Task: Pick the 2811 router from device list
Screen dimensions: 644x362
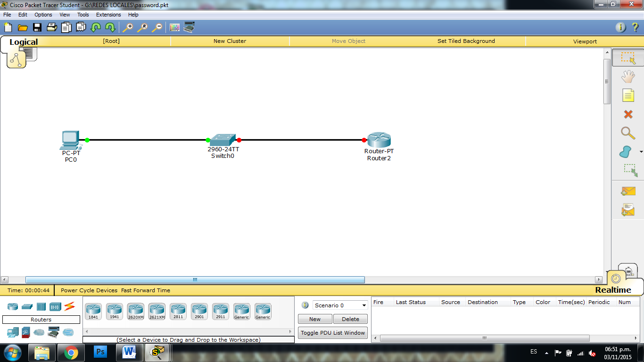Action: click(178, 310)
